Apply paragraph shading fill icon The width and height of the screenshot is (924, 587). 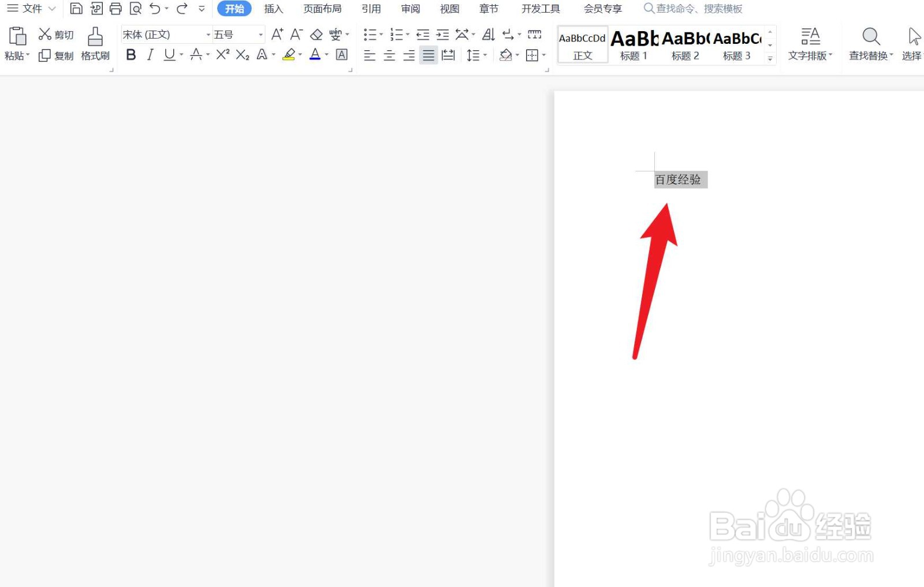pyautogui.click(x=506, y=55)
